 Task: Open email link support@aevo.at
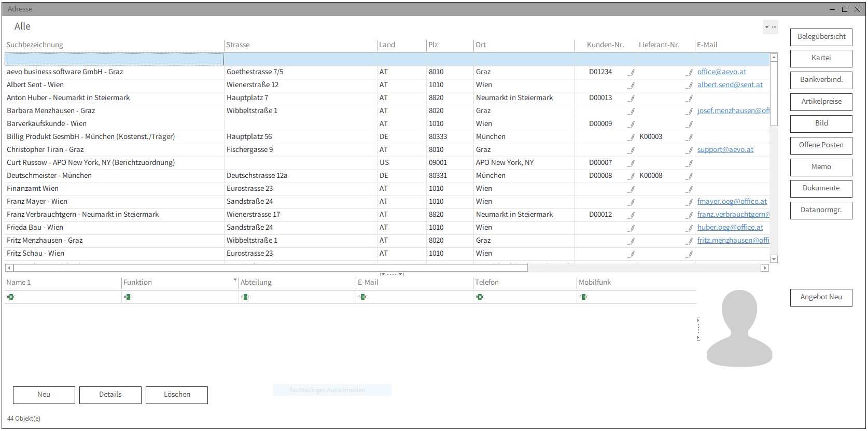[725, 150]
